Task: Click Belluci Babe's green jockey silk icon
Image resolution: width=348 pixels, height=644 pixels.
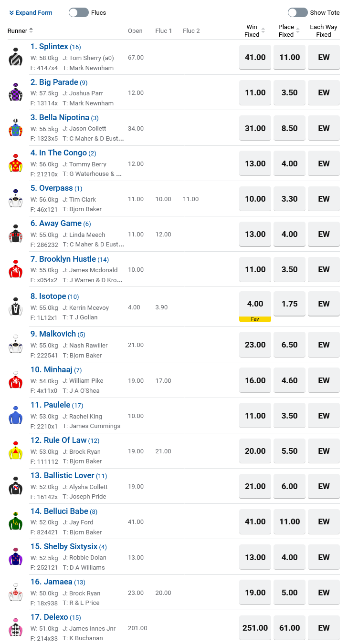Action: coord(15,521)
